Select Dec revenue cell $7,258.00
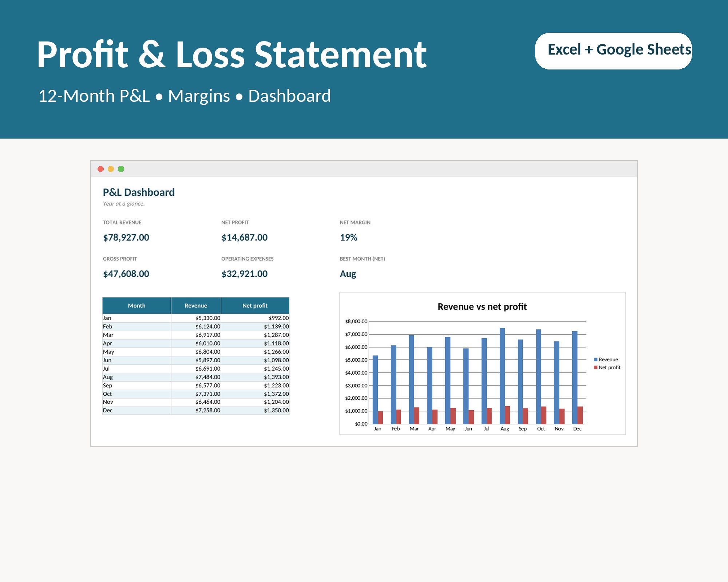 pyautogui.click(x=196, y=410)
